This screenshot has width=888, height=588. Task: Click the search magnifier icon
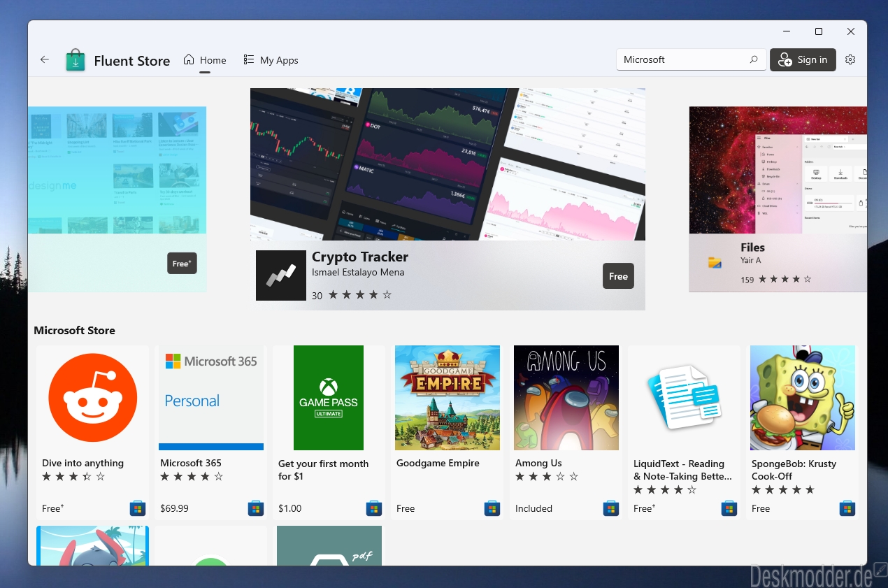pos(754,59)
